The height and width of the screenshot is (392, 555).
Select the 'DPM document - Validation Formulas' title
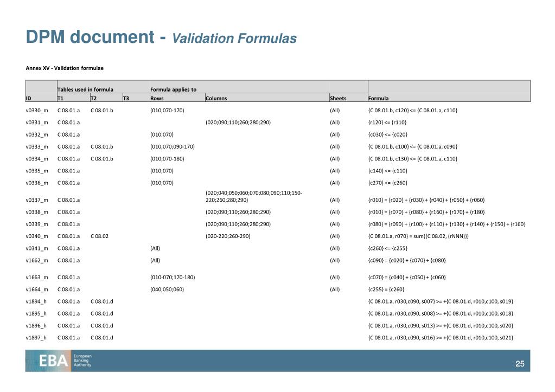161,37
